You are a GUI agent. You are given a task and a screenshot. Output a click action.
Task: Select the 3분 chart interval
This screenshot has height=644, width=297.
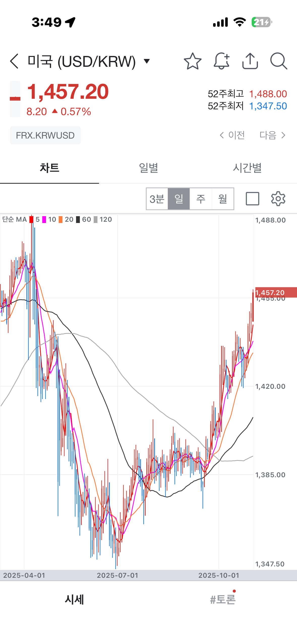point(157,199)
